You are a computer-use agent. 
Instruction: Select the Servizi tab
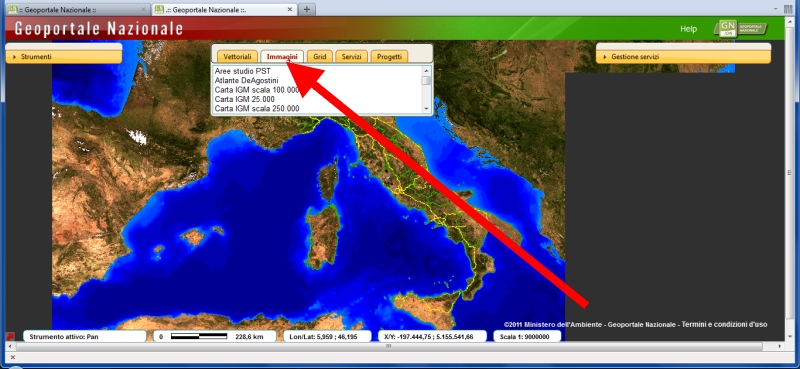[x=352, y=57]
